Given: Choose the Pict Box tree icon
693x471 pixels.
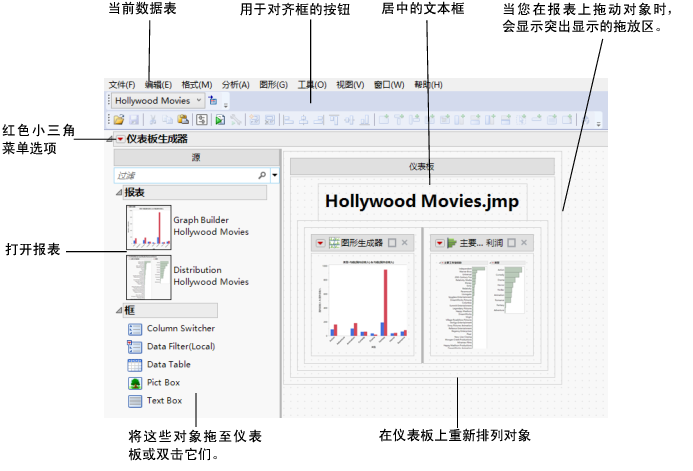Looking at the screenshot, I should tap(135, 383).
